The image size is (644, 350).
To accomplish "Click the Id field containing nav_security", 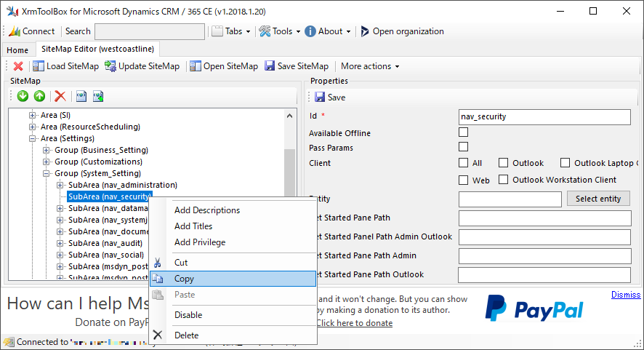I will point(544,117).
